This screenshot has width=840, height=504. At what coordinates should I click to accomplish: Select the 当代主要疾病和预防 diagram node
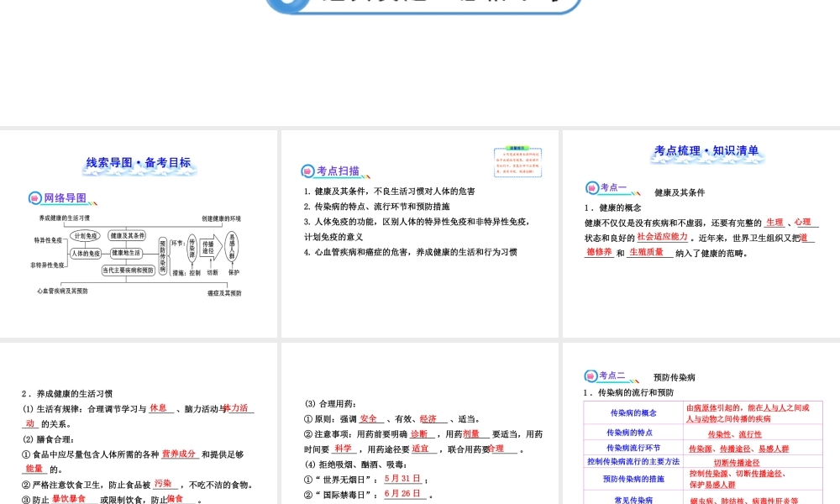(129, 270)
